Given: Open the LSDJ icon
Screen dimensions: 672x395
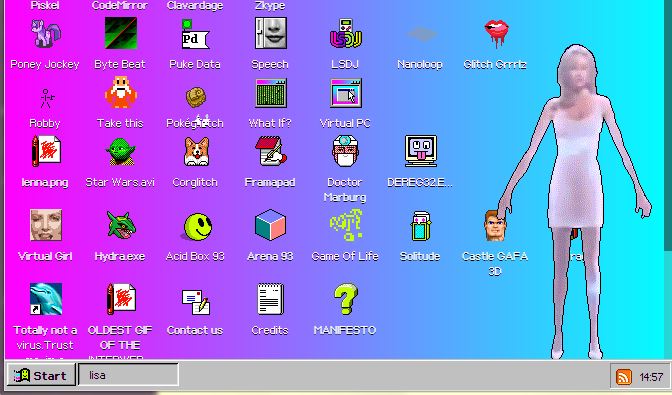Looking at the screenshot, I should [x=345, y=33].
